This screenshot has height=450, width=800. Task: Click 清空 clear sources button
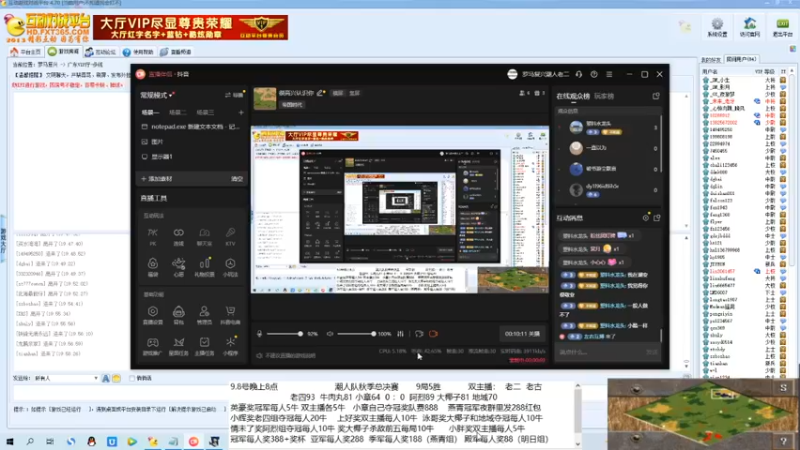pos(237,179)
